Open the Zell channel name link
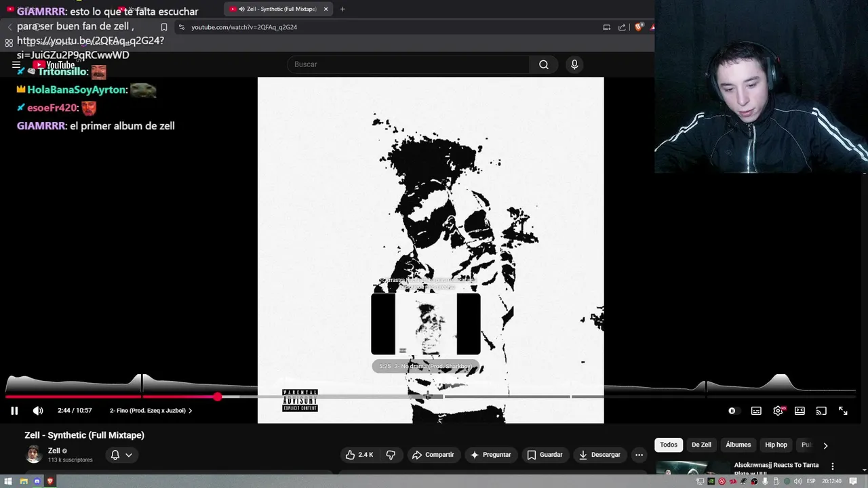This screenshot has height=488, width=868. pos(54,451)
